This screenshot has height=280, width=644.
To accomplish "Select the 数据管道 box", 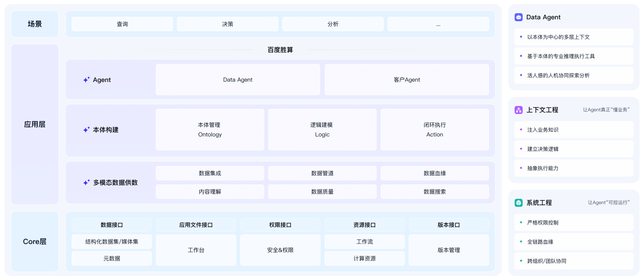I will [322, 173].
